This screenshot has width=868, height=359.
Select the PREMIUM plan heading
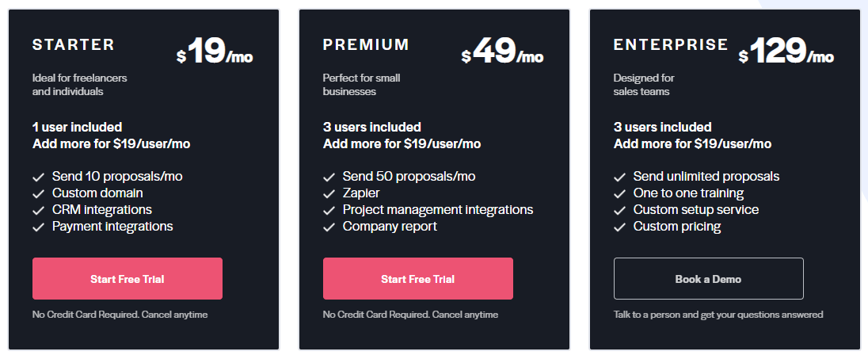pyautogui.click(x=366, y=45)
